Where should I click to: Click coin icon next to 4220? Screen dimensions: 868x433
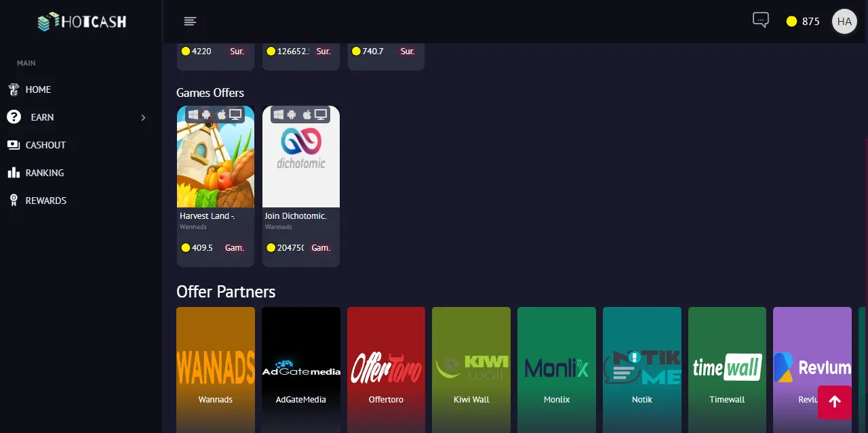(x=186, y=51)
